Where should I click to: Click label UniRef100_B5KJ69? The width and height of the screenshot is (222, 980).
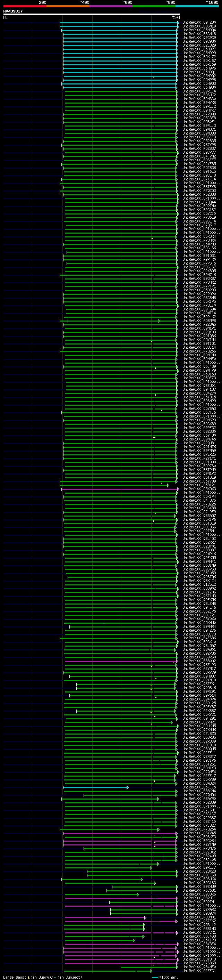[199, 64]
